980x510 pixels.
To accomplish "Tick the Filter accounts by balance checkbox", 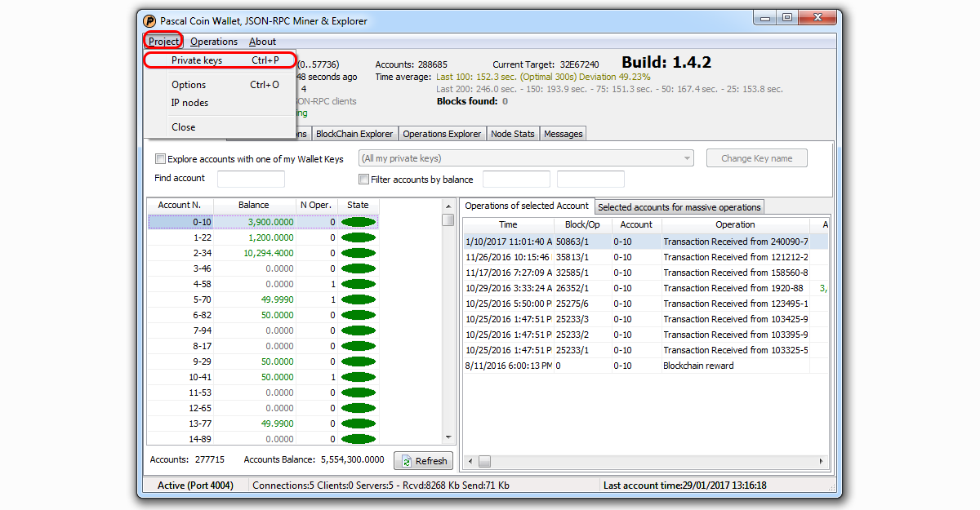I will [364, 180].
